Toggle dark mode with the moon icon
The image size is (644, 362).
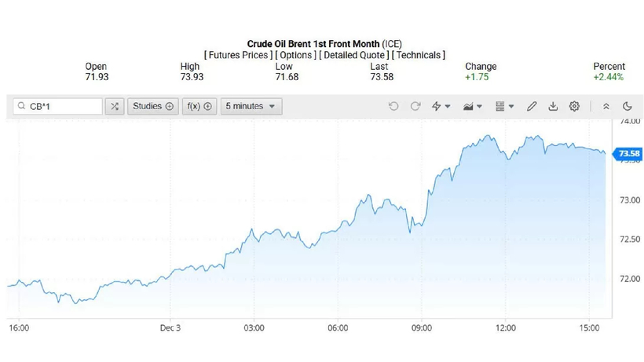[x=627, y=107]
